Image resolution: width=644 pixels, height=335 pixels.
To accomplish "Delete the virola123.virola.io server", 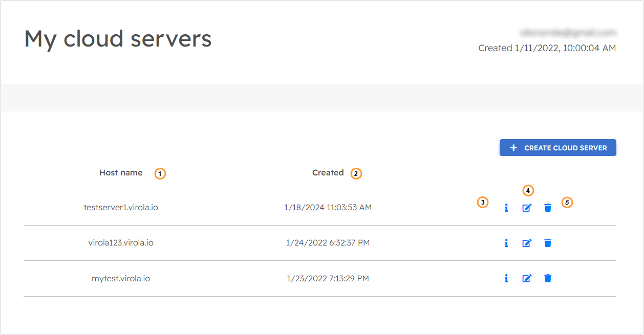I will 547,243.
